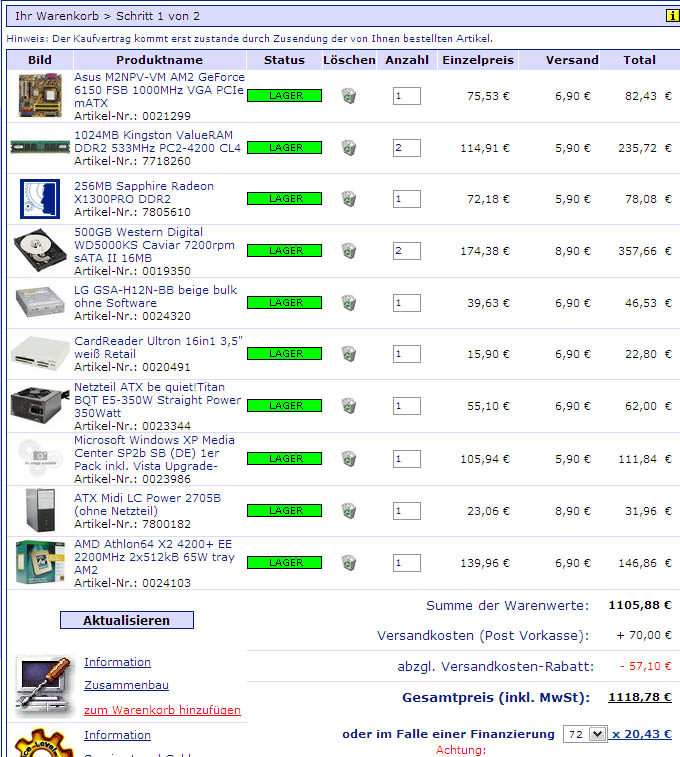Click the yellow info icon in header
The image size is (680, 757).
pos(672,16)
